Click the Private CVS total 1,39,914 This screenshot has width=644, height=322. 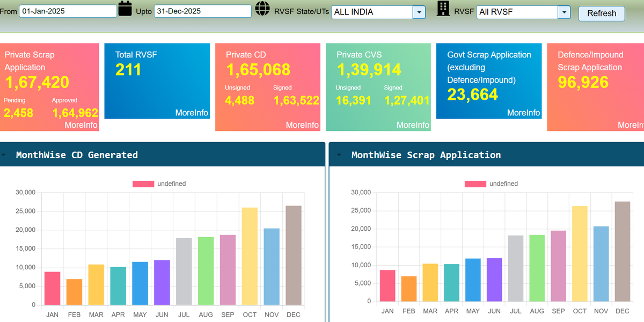point(369,70)
